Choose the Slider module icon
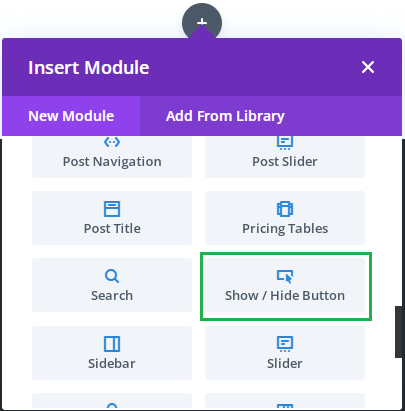The image size is (405, 411). (x=285, y=344)
